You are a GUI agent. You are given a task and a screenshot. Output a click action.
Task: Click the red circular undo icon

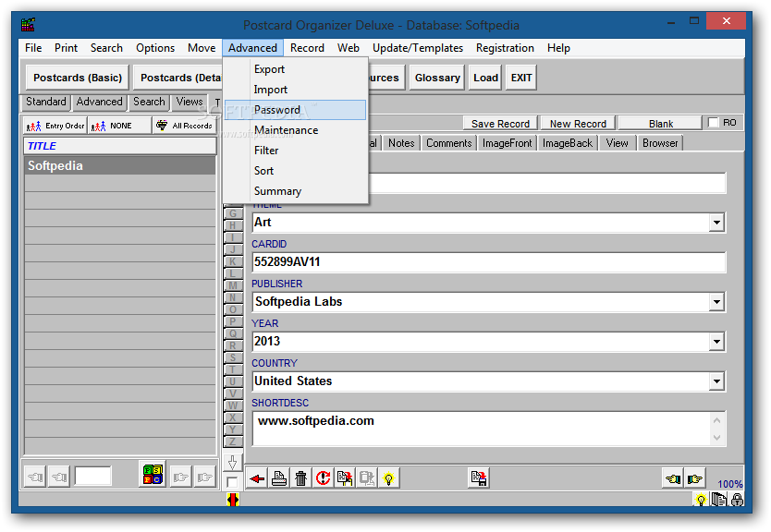323,478
